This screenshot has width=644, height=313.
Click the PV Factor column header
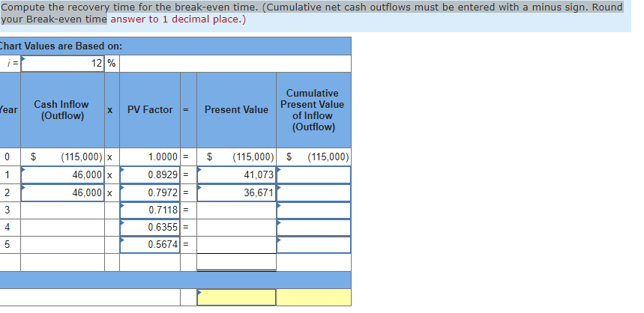pos(150,110)
